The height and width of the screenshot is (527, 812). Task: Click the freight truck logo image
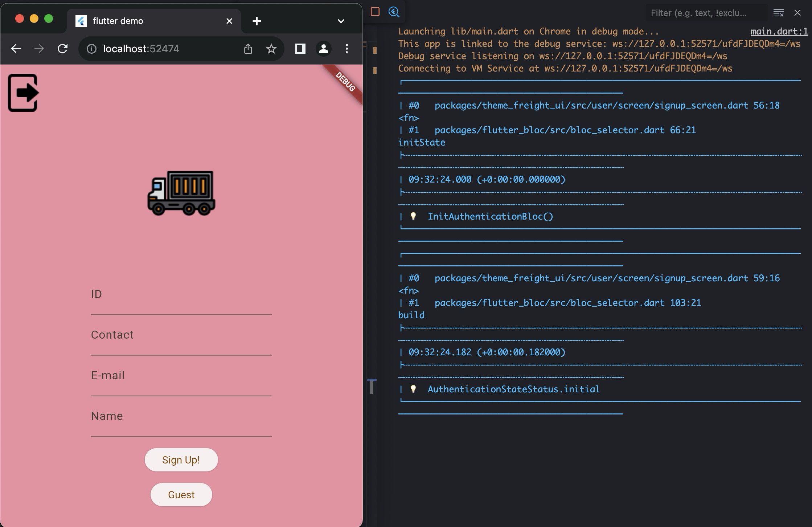pos(181,193)
